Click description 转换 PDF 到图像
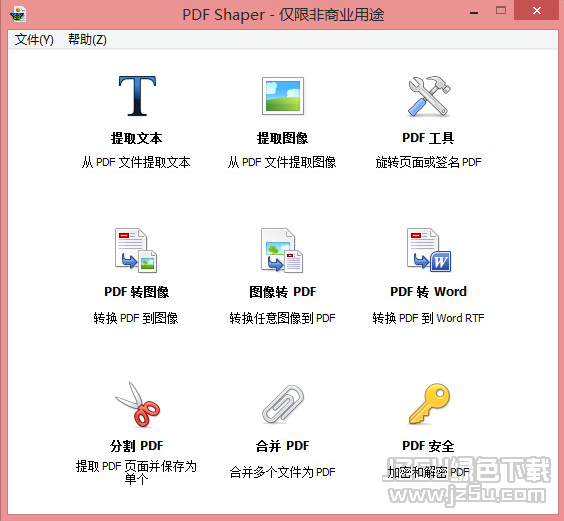The image size is (564, 521). tap(136, 318)
